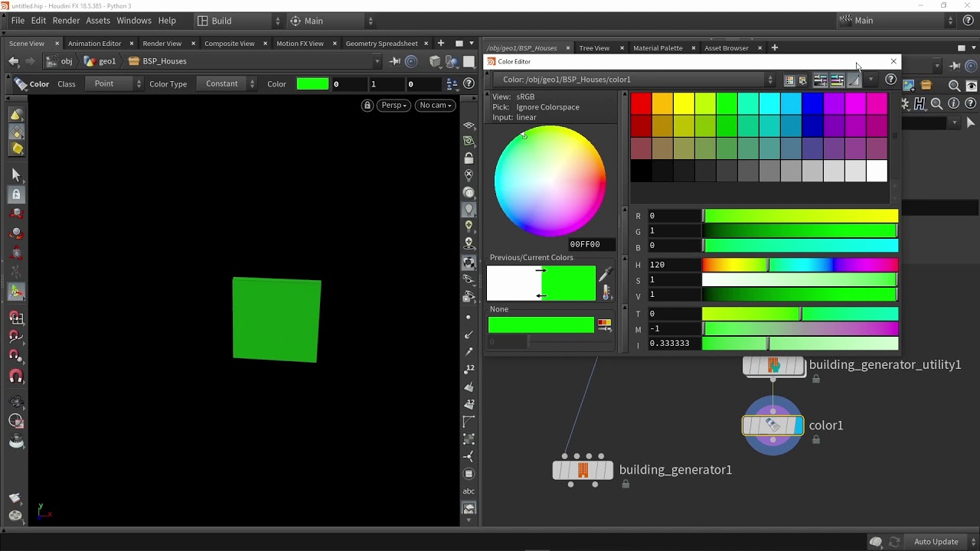Open the Persp viewport menu
980x551 pixels.
tap(394, 105)
